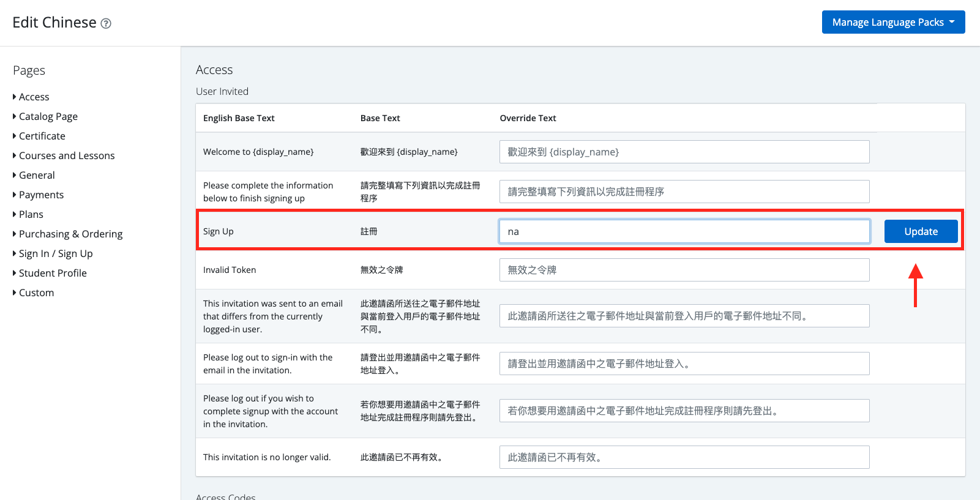
Task: Click the blue Update button
Action: click(x=920, y=231)
